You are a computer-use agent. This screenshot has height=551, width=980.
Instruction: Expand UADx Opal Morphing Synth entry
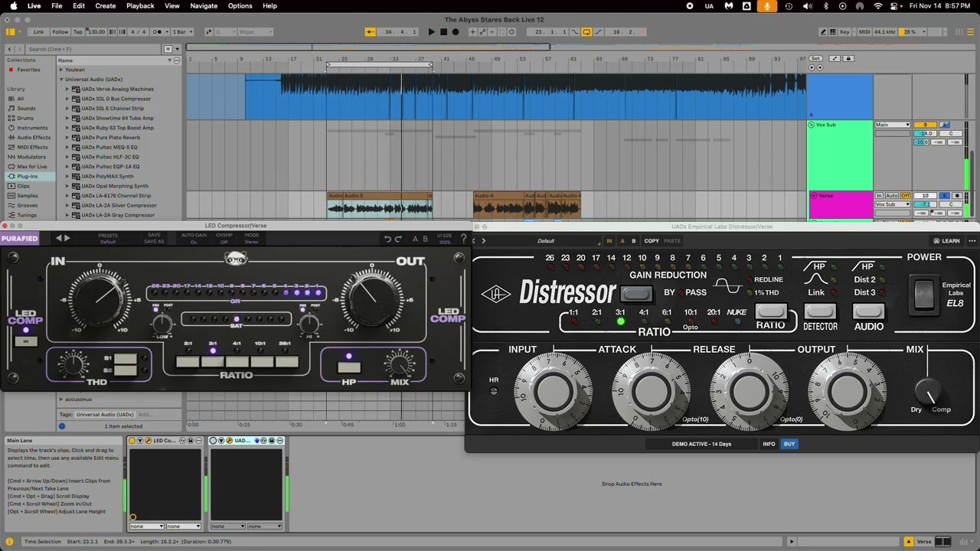coord(67,186)
